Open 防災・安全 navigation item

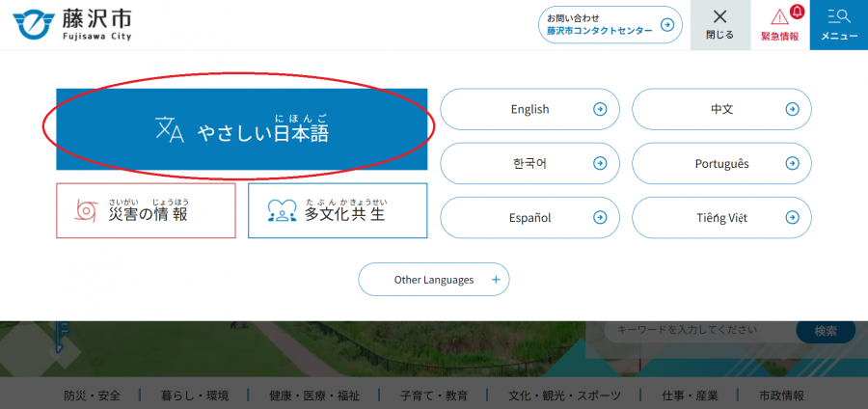click(92, 395)
